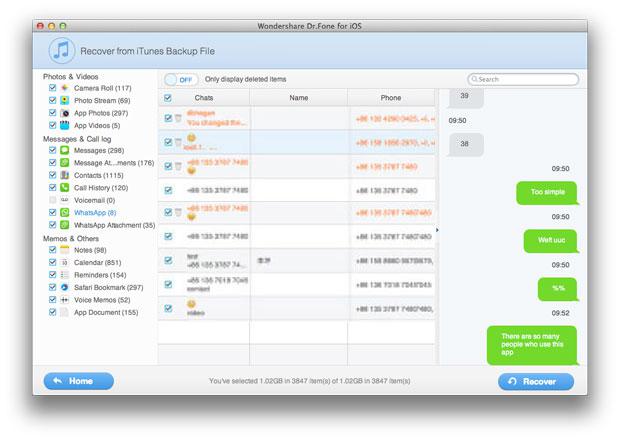Select Reminders (154) category
The height and width of the screenshot is (440, 620).
point(100,275)
